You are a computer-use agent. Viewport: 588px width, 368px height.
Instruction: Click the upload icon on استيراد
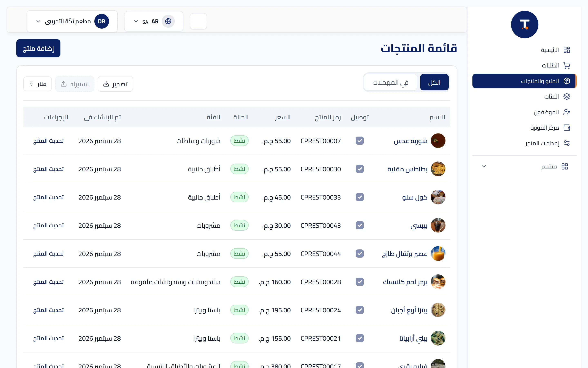click(64, 84)
